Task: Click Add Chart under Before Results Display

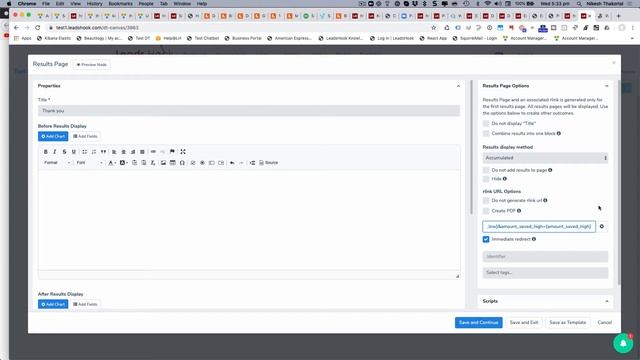Action: pyautogui.click(x=53, y=136)
